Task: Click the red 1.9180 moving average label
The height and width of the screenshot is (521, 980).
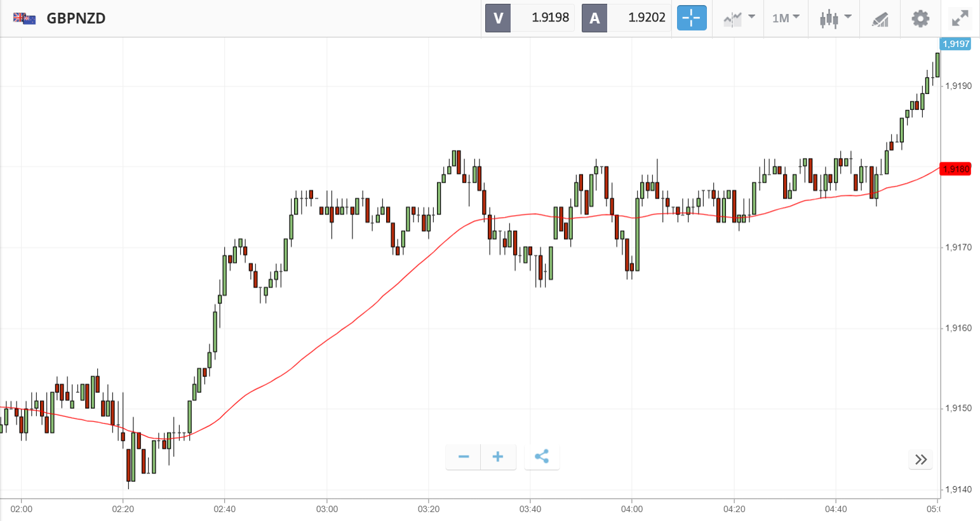Action: (x=955, y=169)
